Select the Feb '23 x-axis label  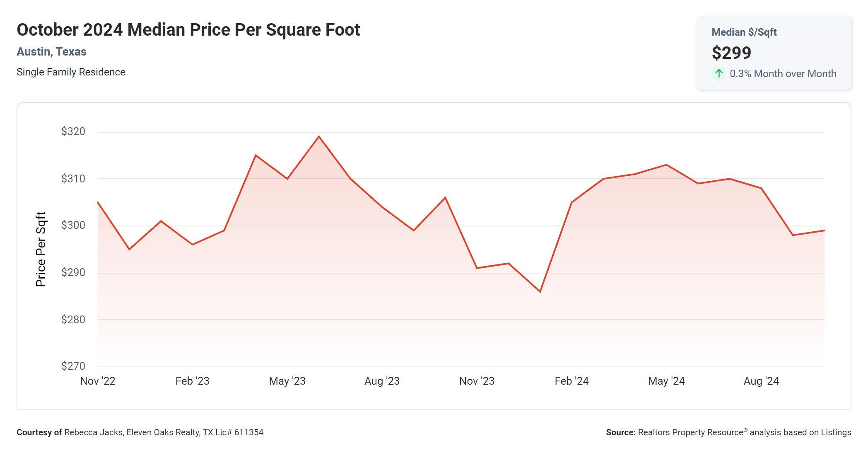[x=192, y=381]
